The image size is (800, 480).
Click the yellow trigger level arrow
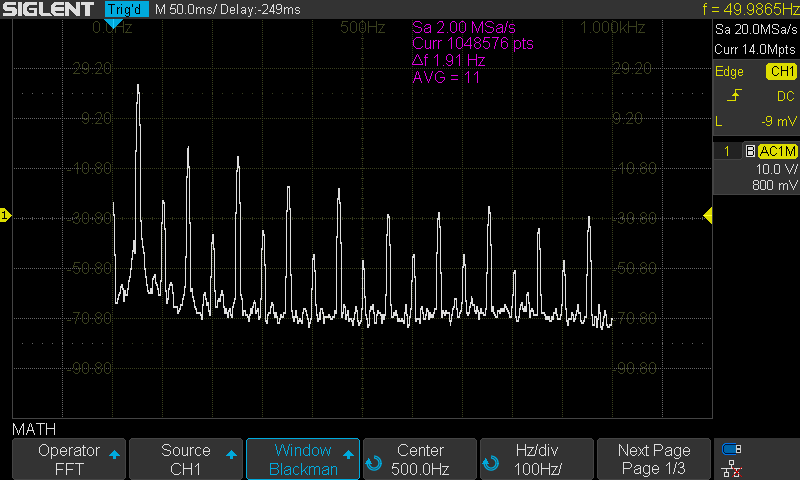[708, 215]
